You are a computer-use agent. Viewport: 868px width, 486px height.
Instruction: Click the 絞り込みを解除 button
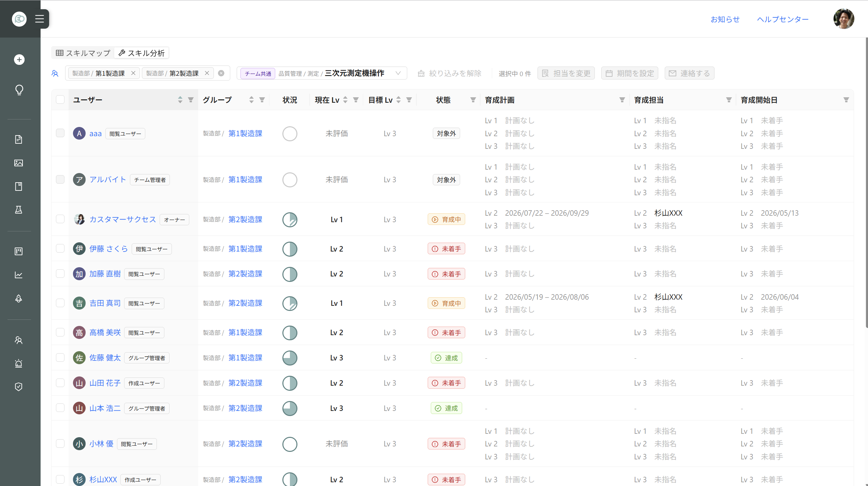coord(450,73)
